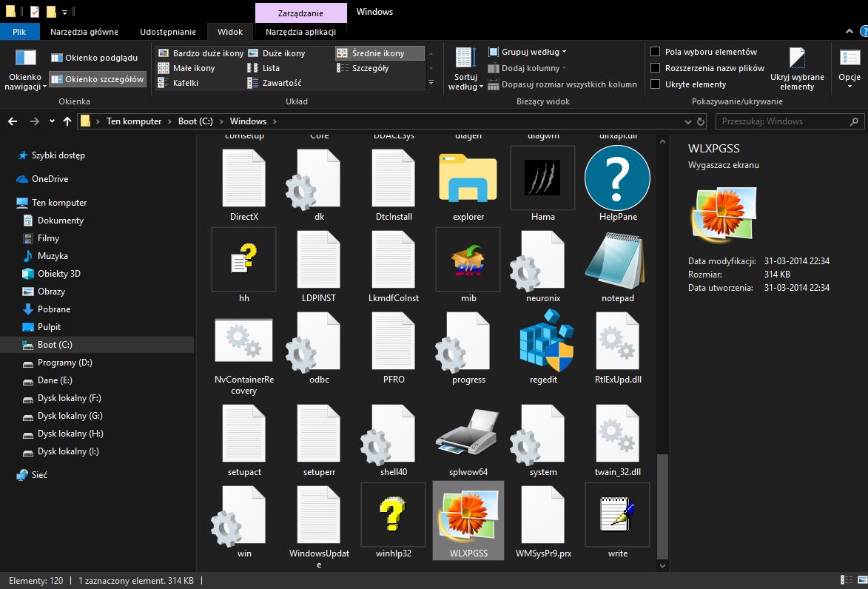Click the up arrow navigation button
The width and height of the screenshot is (868, 589).
click(67, 121)
